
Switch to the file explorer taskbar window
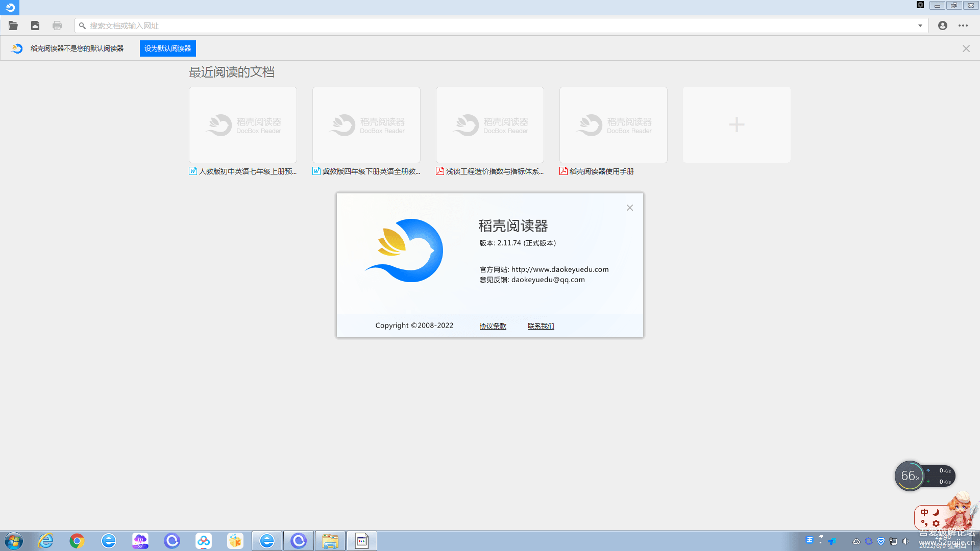[x=330, y=541]
